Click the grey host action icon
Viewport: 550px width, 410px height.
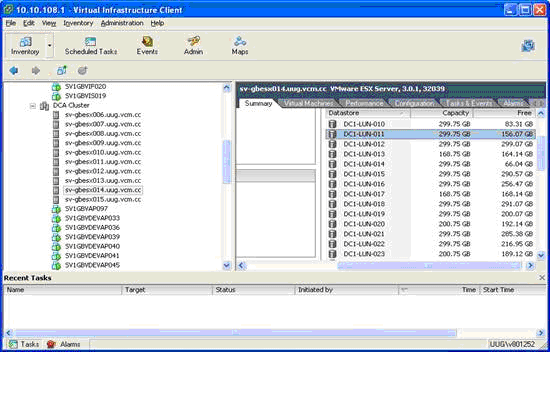click(x=82, y=70)
